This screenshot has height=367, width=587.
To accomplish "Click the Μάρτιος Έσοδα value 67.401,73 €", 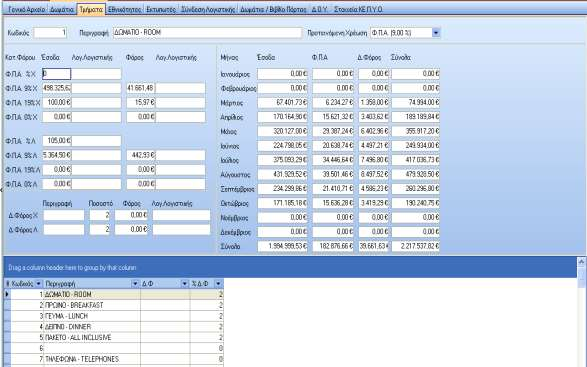I will (x=282, y=103).
